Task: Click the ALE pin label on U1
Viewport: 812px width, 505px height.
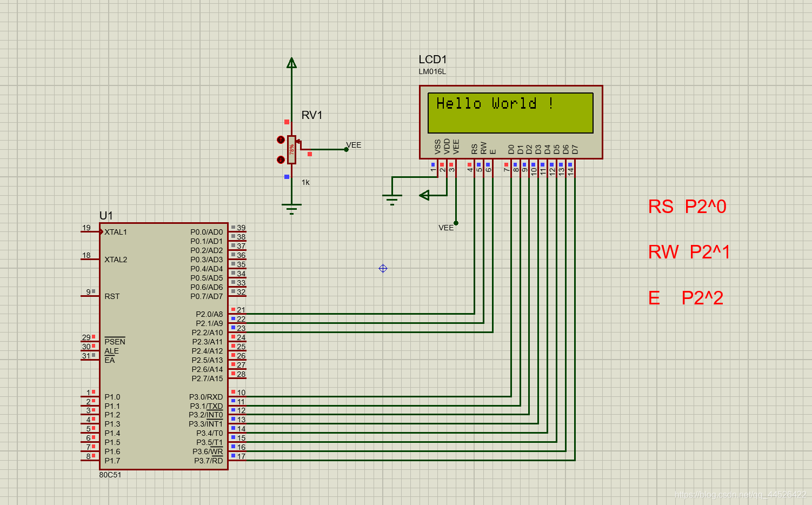Action: click(111, 351)
